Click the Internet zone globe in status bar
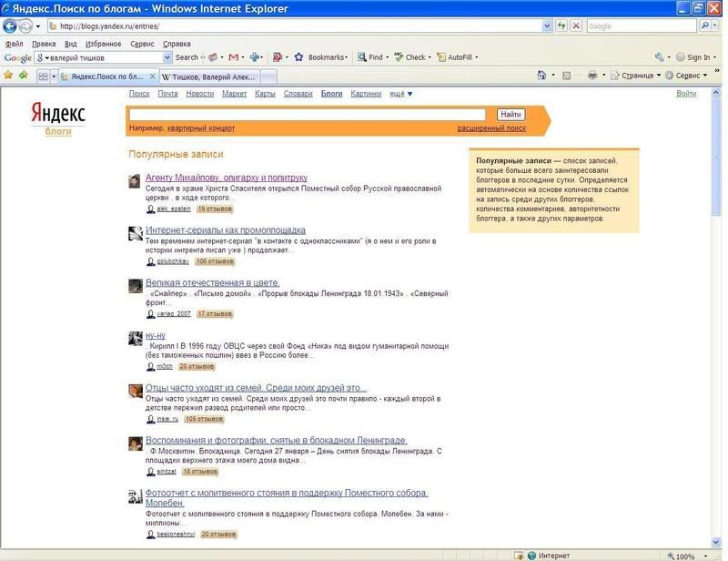This screenshot has width=728, height=561. pyautogui.click(x=532, y=556)
